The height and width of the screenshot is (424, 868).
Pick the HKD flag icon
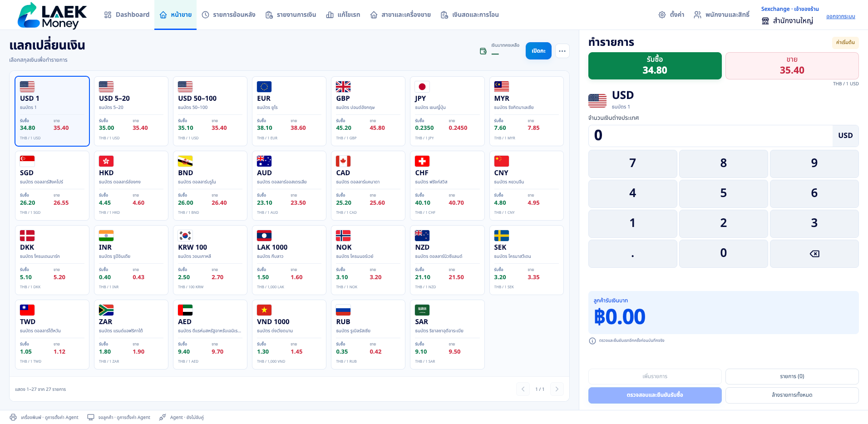coord(106,161)
